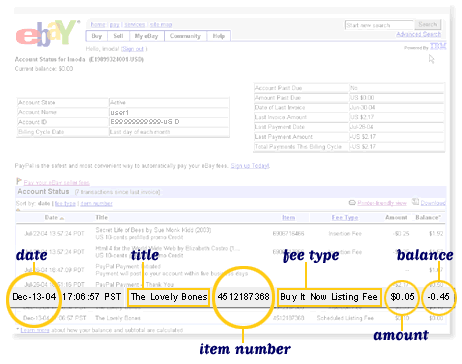The image size is (462, 364).
Task: Open the home link
Action: pos(98,24)
